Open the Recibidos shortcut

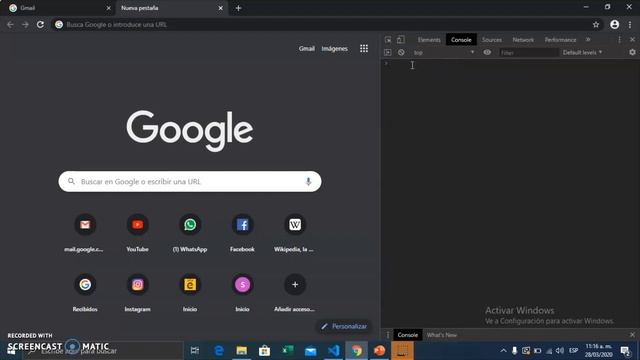85,293
